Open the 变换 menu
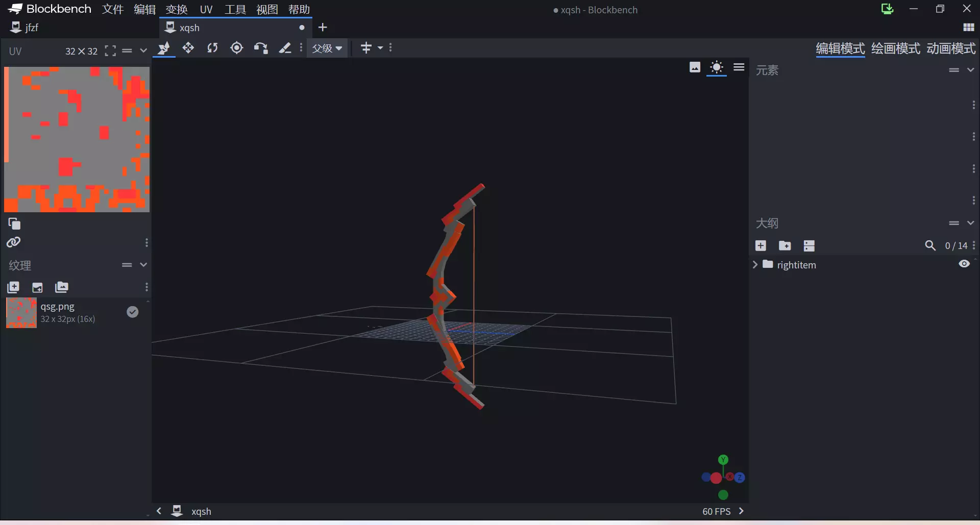The height and width of the screenshot is (525, 980). 177,9
